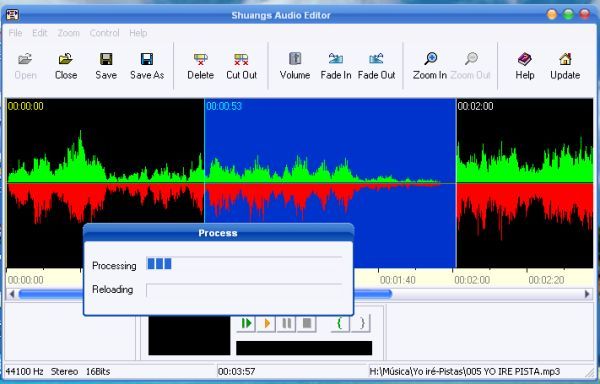Click the horizontal scrollbar thumb
The width and height of the screenshot is (600, 384).
[205, 294]
